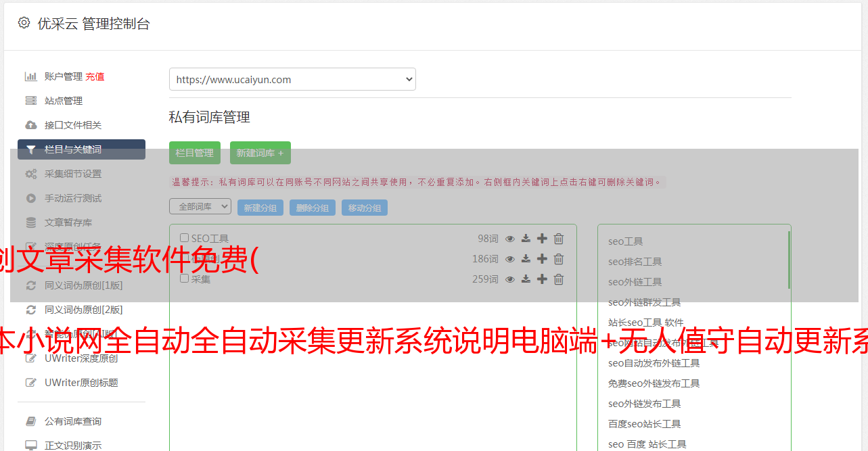Open UWriter深度原创 via its edit icon
The height and width of the screenshot is (451, 868).
[x=30, y=358]
